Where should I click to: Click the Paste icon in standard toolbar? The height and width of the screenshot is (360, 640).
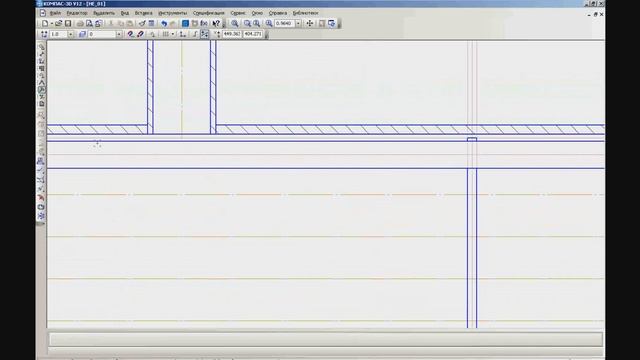(x=130, y=24)
